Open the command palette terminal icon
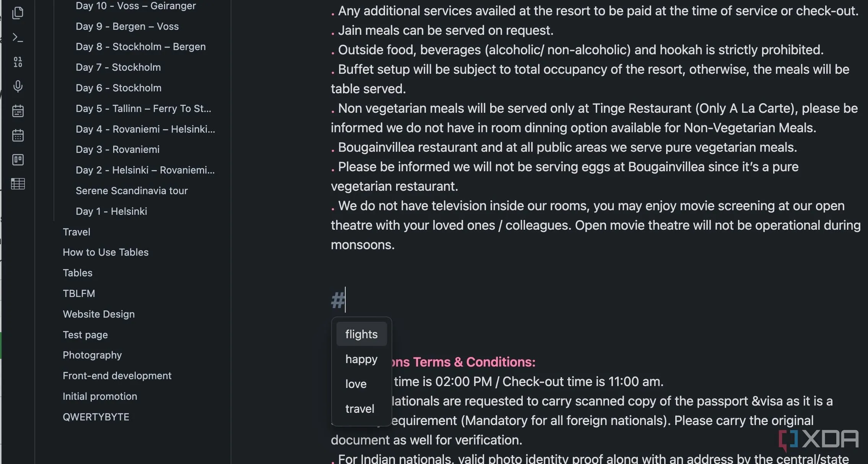This screenshot has width=868, height=464. click(18, 37)
